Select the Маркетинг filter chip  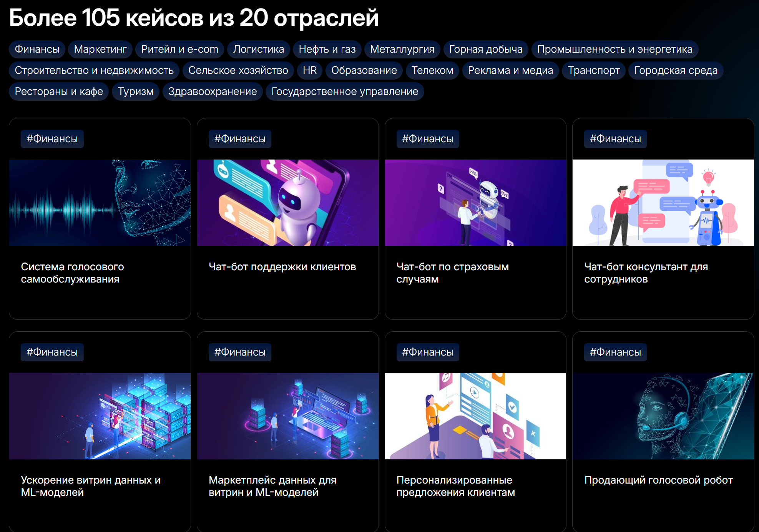[x=100, y=49]
